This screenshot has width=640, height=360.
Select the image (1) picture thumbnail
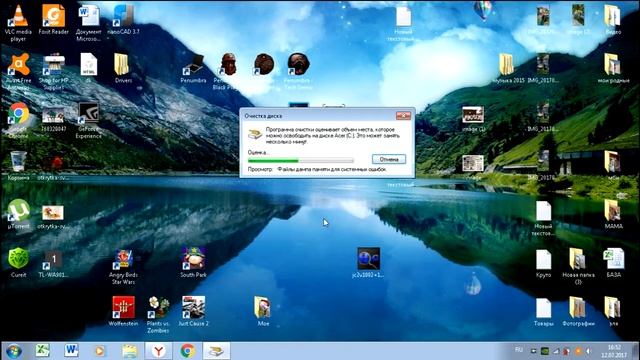473,118
